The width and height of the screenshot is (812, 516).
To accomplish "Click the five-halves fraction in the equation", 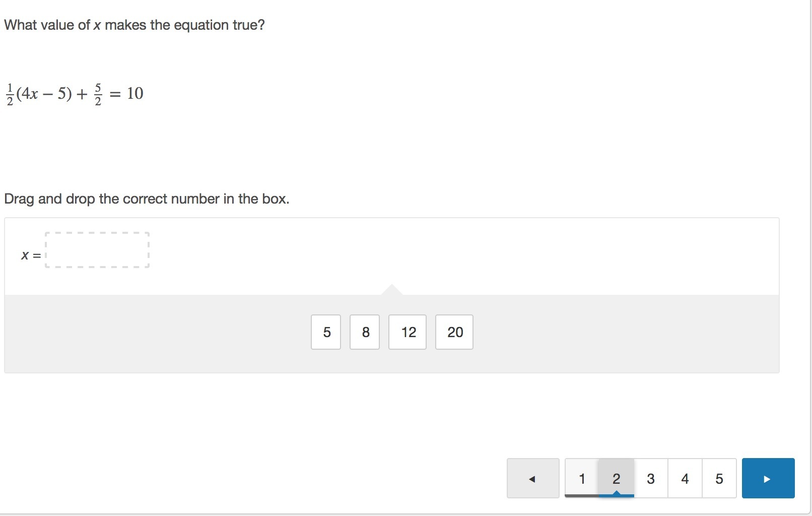I will [x=98, y=94].
